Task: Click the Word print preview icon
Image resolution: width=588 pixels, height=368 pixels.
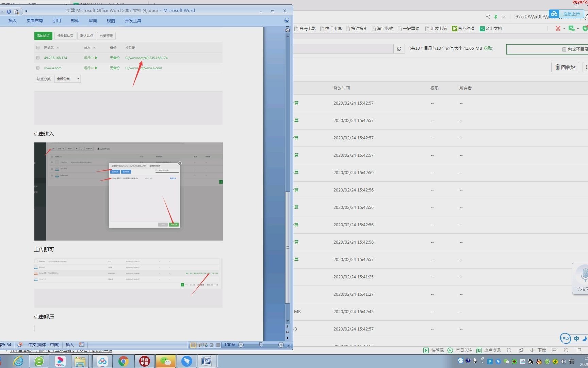Action: 16,11
